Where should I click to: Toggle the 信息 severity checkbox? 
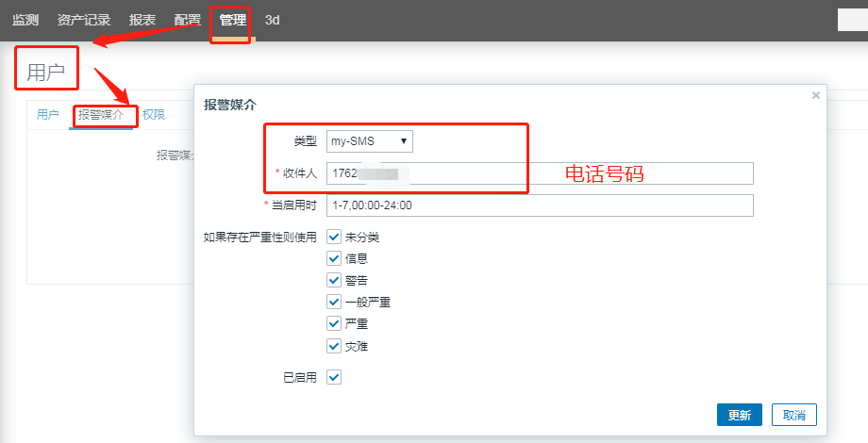tap(334, 258)
